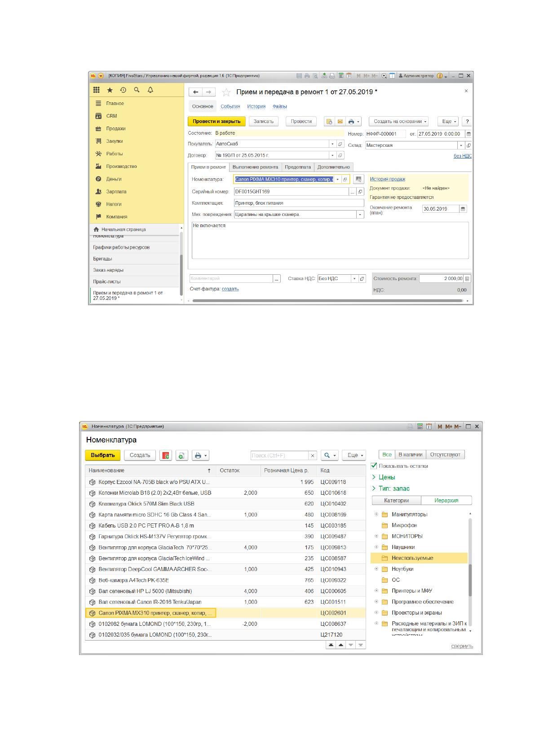Click the email envelope icon in document toolbar
The height and width of the screenshot is (756, 535).
(340, 121)
